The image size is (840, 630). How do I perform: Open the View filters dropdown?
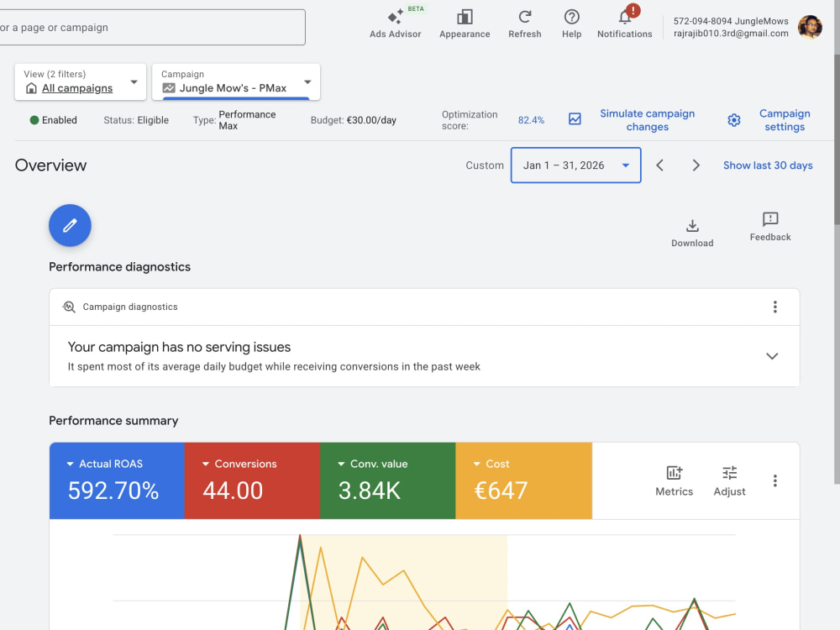point(81,81)
